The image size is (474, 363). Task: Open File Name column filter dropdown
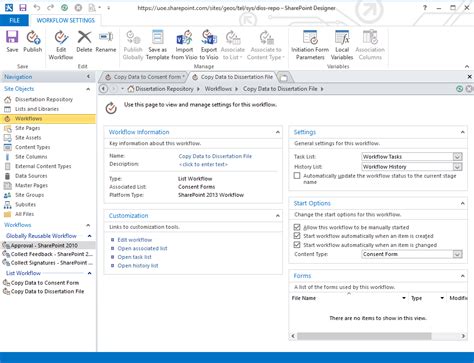[x=404, y=298]
